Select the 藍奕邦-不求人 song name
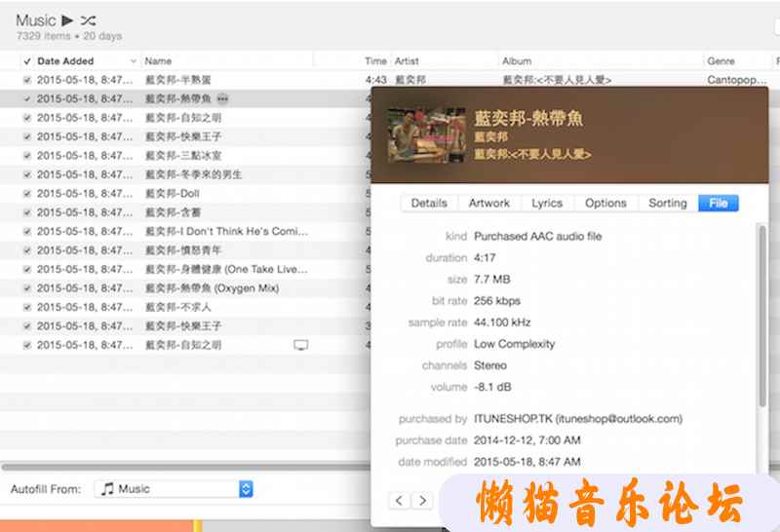 pos(178,307)
